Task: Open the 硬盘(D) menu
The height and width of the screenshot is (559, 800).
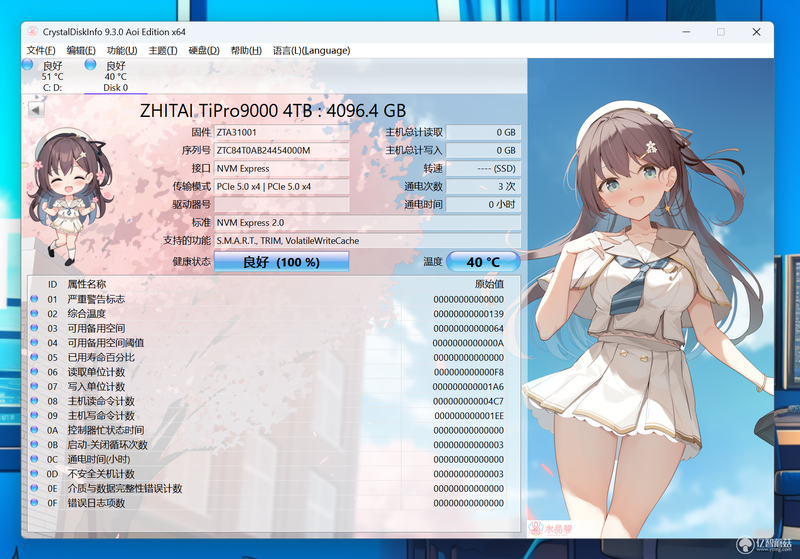Action: 204,50
